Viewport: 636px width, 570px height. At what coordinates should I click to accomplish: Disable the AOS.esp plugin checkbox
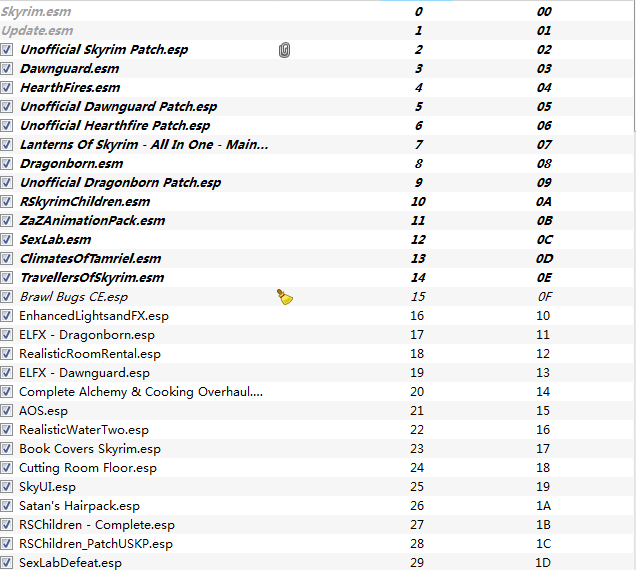click(6, 411)
